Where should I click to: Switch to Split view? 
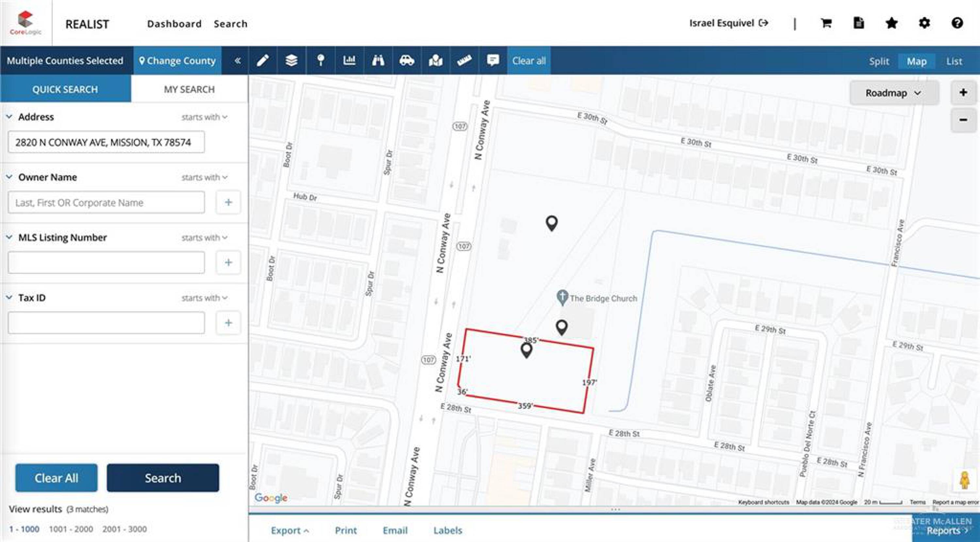click(879, 61)
